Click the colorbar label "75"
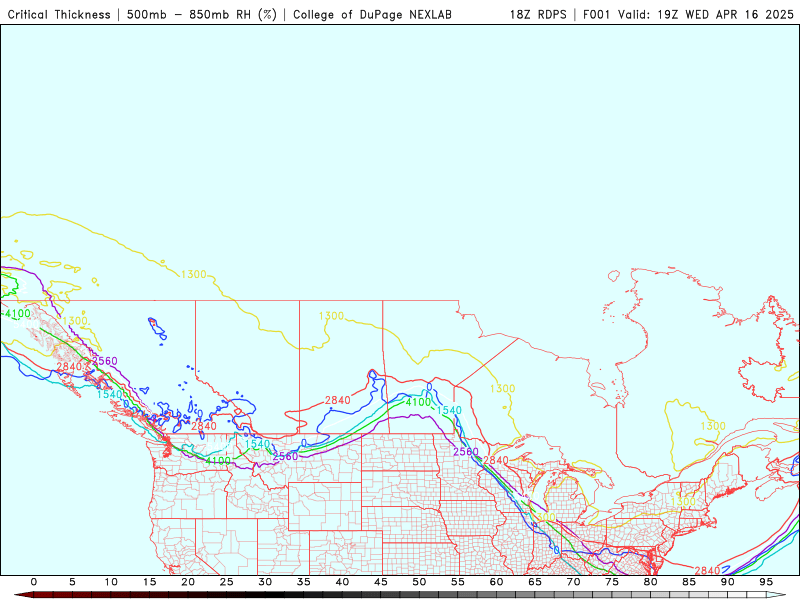This screenshot has height=600, width=800. point(612,582)
